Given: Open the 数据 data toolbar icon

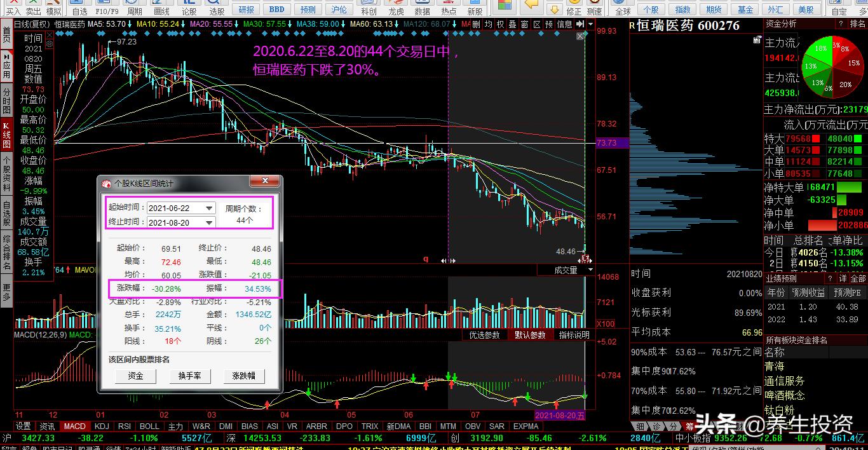Looking at the screenshot, I should [422, 8].
